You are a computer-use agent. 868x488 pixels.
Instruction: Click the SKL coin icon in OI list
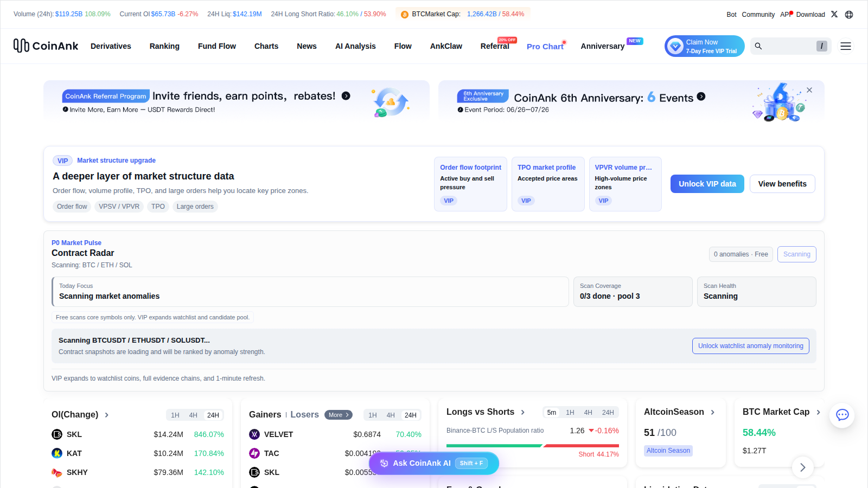point(57,434)
